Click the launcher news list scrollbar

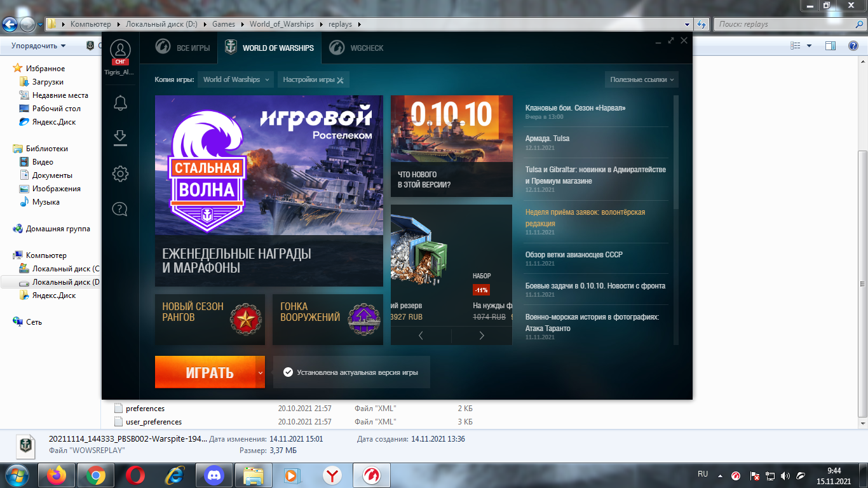tap(676, 152)
